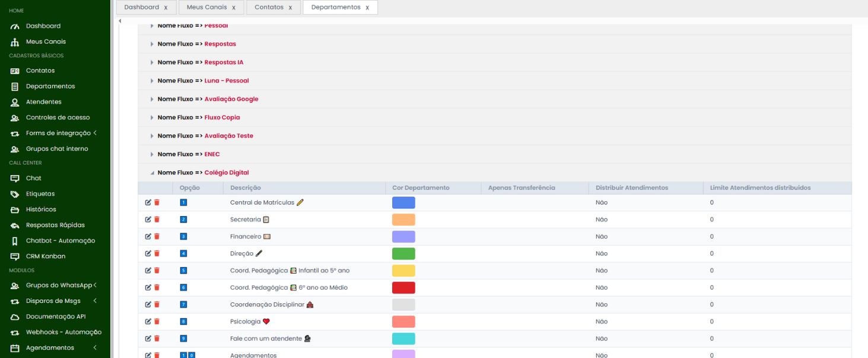Delete the Direção department row
This screenshot has height=358, width=868.
point(157,254)
